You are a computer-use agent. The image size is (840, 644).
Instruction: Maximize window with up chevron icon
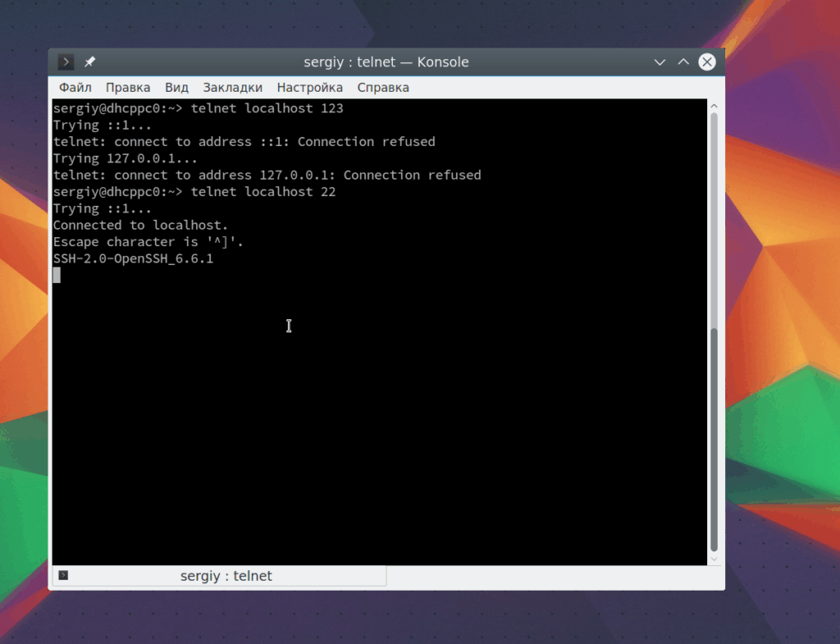(x=683, y=62)
